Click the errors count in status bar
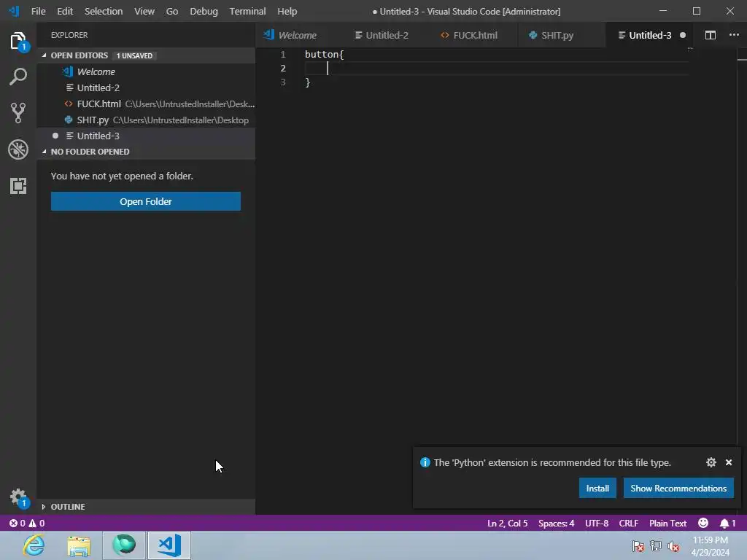This screenshot has height=560, width=747. (18, 524)
